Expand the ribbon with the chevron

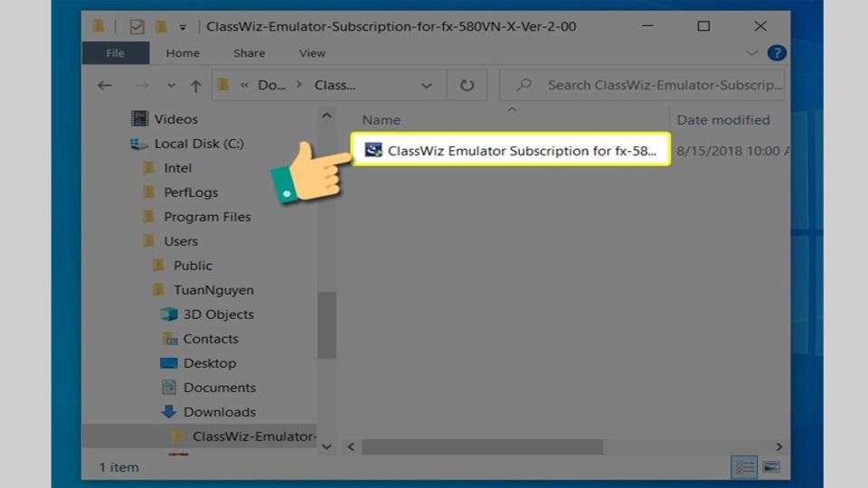click(751, 53)
